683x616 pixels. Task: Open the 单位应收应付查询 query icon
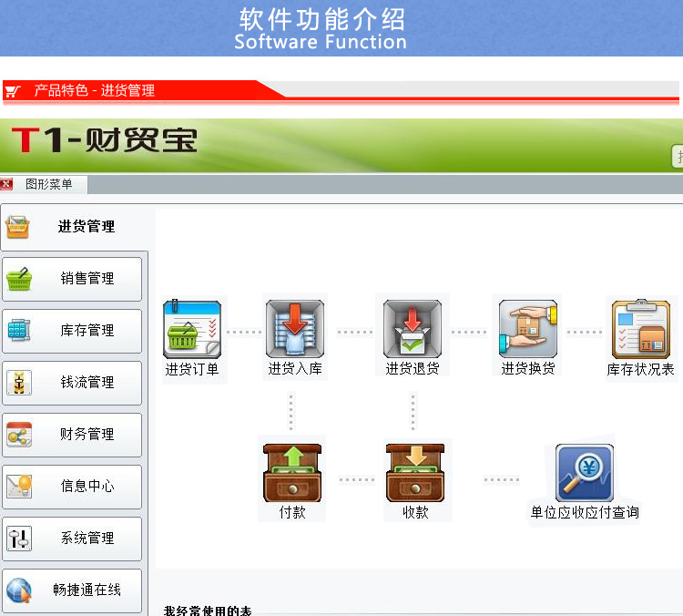585,473
